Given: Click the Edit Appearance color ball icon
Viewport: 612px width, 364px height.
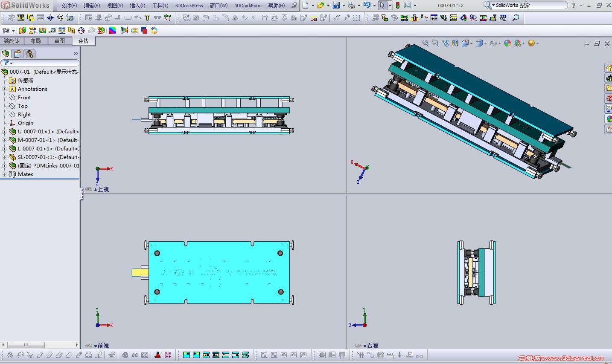Looking at the screenshot, I should coord(507,43).
